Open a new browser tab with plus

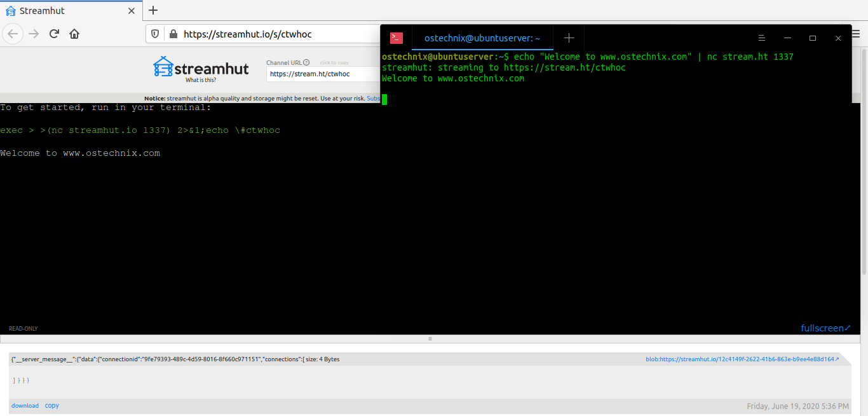tap(153, 10)
